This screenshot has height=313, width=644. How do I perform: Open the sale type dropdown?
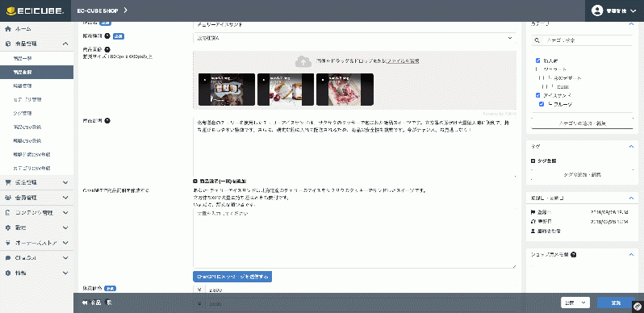point(354,38)
